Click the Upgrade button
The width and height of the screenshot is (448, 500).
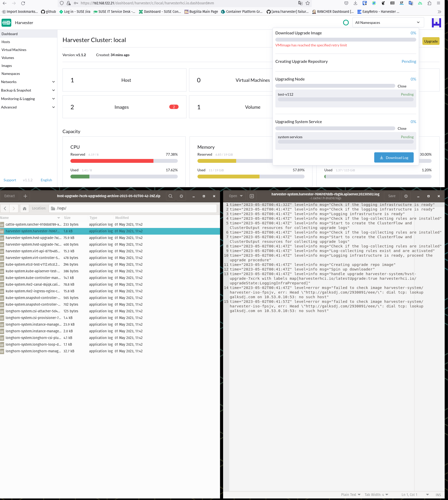click(x=431, y=41)
